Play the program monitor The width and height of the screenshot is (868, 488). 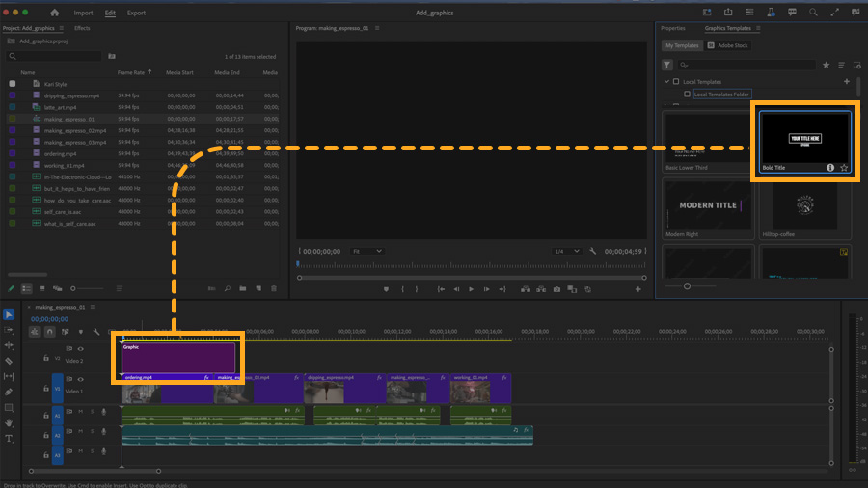point(471,289)
